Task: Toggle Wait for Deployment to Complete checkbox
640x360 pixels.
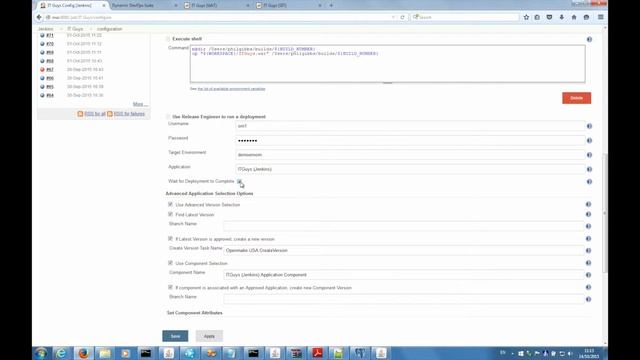Action: (x=239, y=181)
